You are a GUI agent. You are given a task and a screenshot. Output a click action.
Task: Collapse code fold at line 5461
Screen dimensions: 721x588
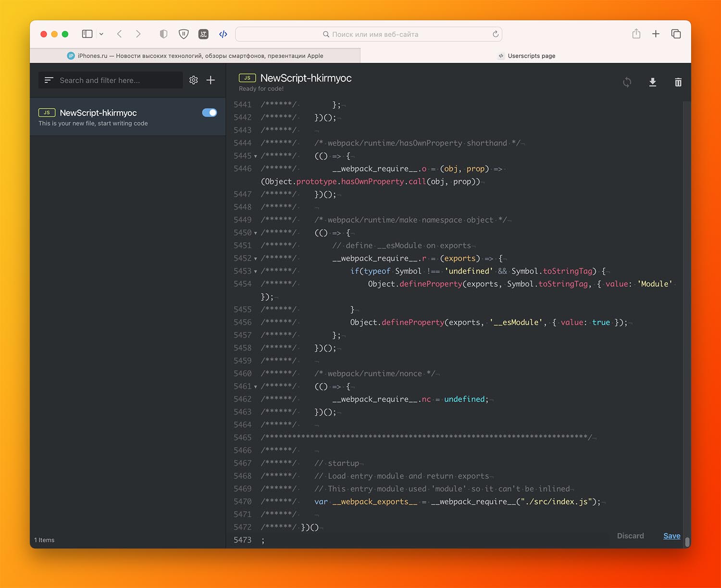(255, 387)
